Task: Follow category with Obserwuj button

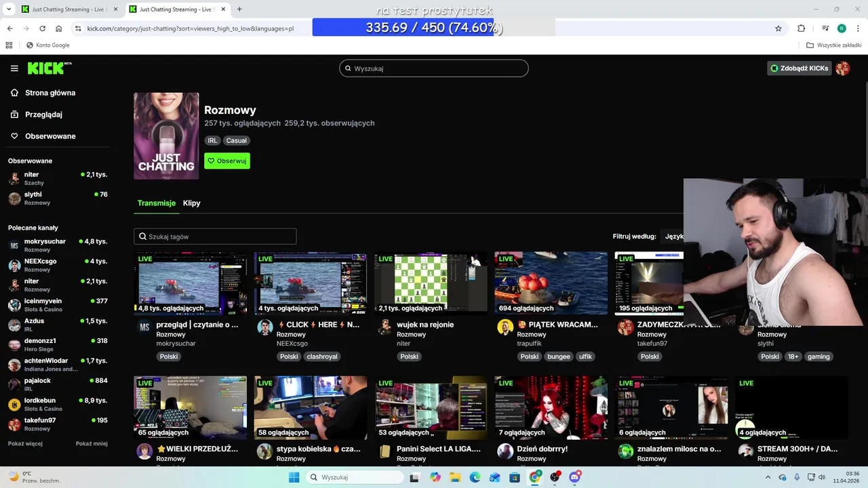Action: point(227,161)
